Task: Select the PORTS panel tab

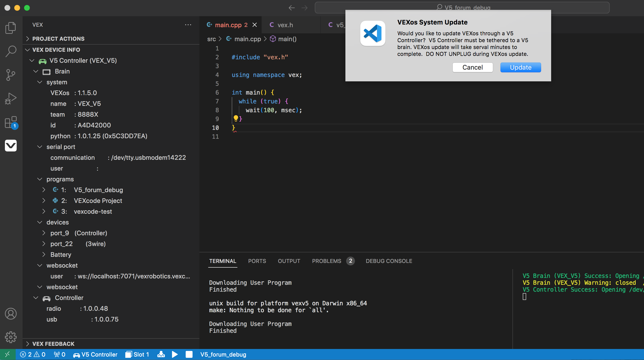Action: 257,261
